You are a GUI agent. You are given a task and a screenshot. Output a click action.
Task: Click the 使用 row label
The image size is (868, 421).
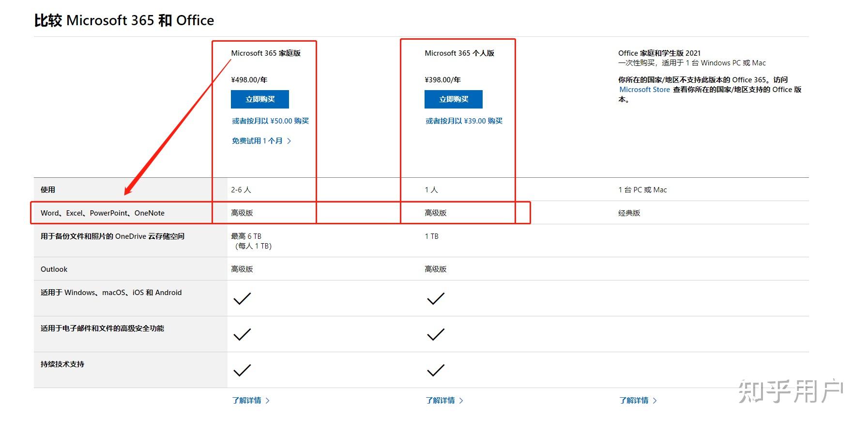[x=48, y=190]
